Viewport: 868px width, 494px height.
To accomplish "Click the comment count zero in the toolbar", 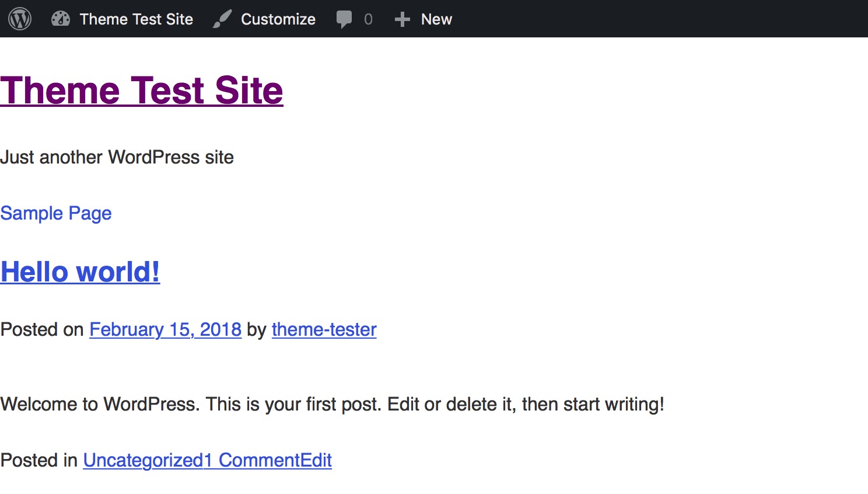I will pos(369,19).
